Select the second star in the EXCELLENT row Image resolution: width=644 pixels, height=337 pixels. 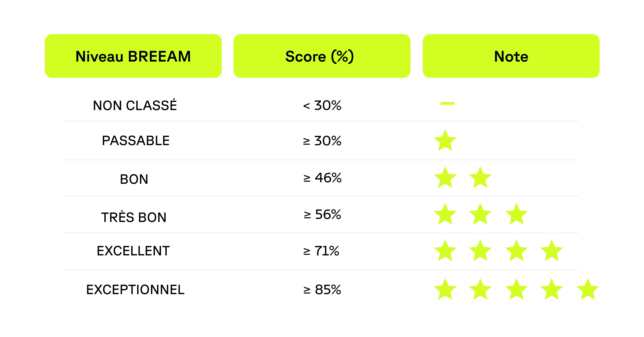(x=480, y=251)
